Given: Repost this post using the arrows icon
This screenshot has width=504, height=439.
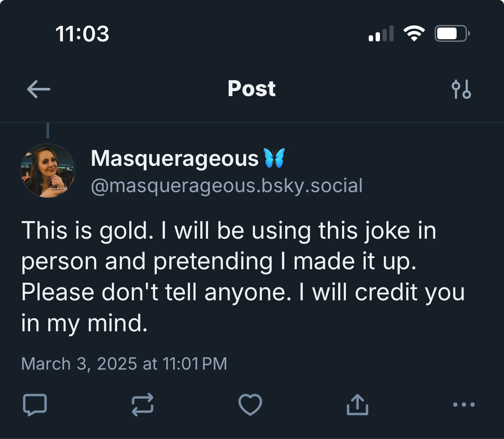Looking at the screenshot, I should (x=142, y=405).
